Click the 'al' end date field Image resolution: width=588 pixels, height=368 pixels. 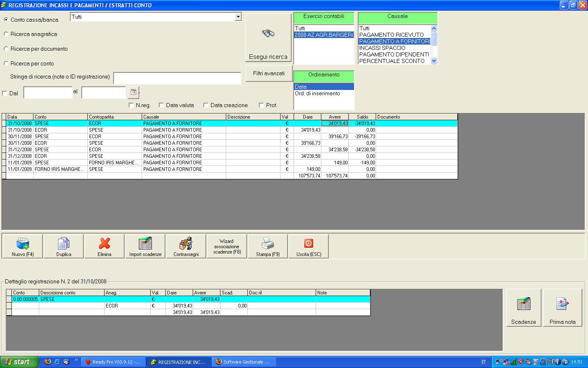(x=104, y=92)
